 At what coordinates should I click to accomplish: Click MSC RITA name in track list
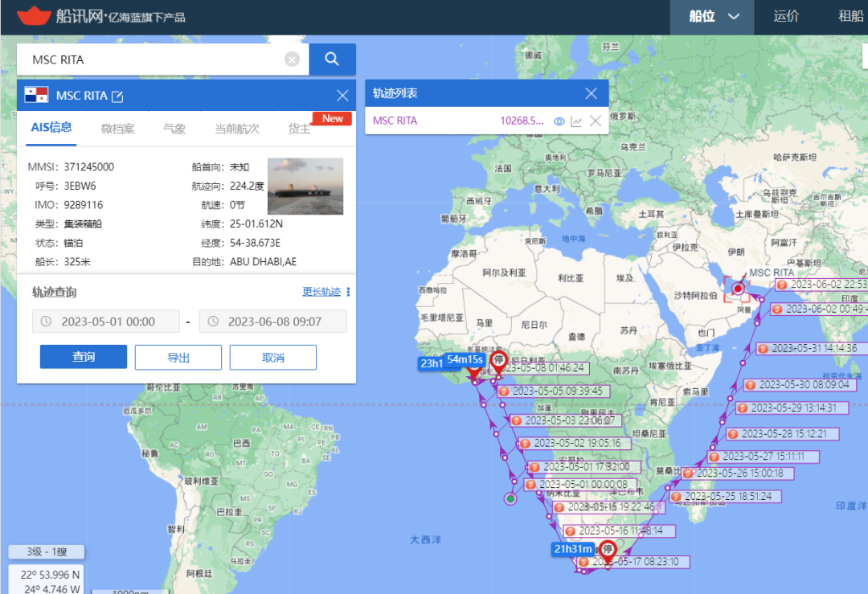(395, 121)
